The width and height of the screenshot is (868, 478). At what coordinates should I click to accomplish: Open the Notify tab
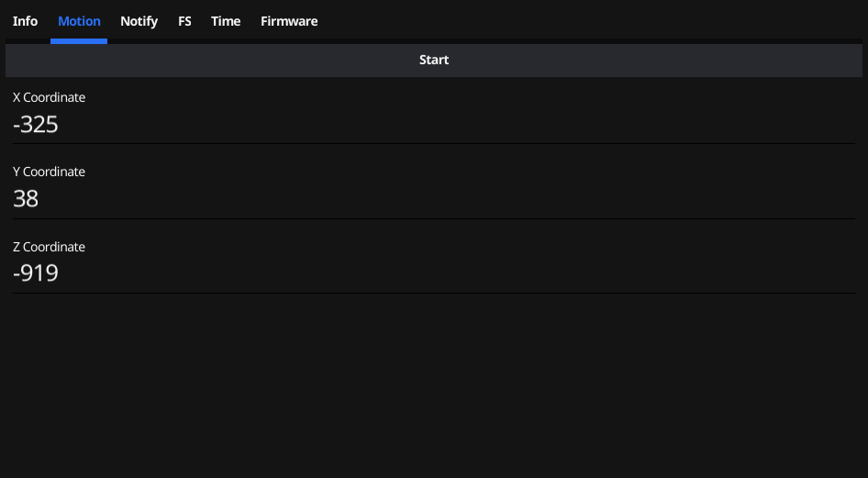[139, 21]
